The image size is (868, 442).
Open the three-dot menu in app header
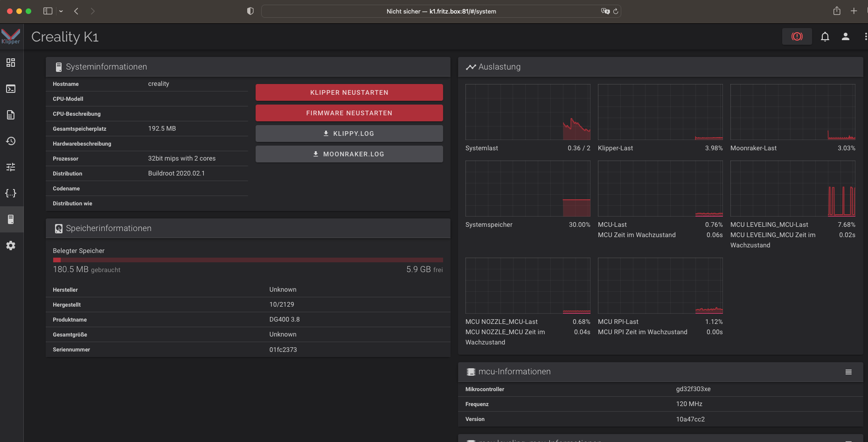[x=866, y=36]
